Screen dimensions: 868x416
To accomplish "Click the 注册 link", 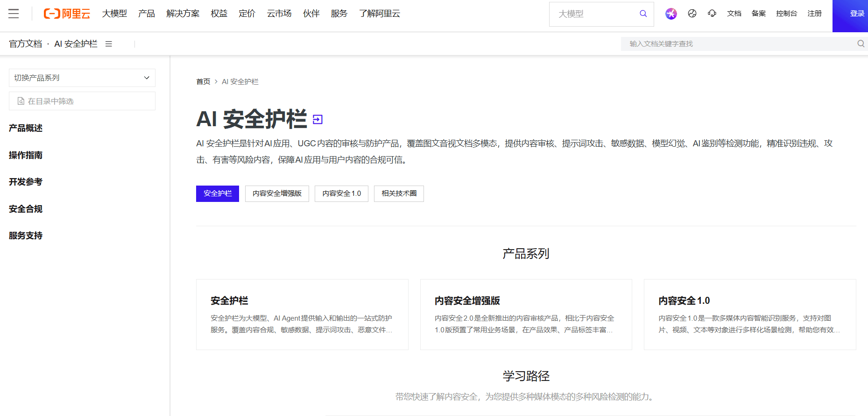I will [814, 14].
